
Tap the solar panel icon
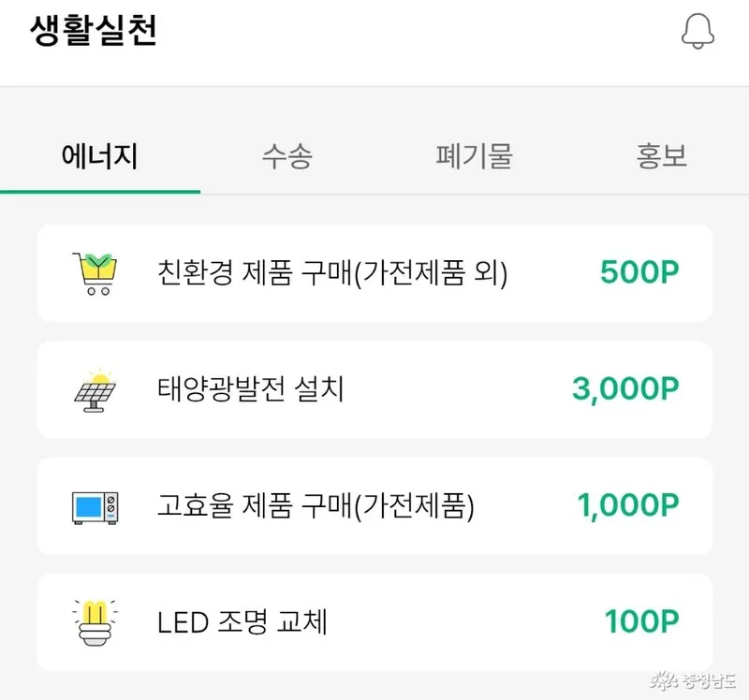point(95,389)
